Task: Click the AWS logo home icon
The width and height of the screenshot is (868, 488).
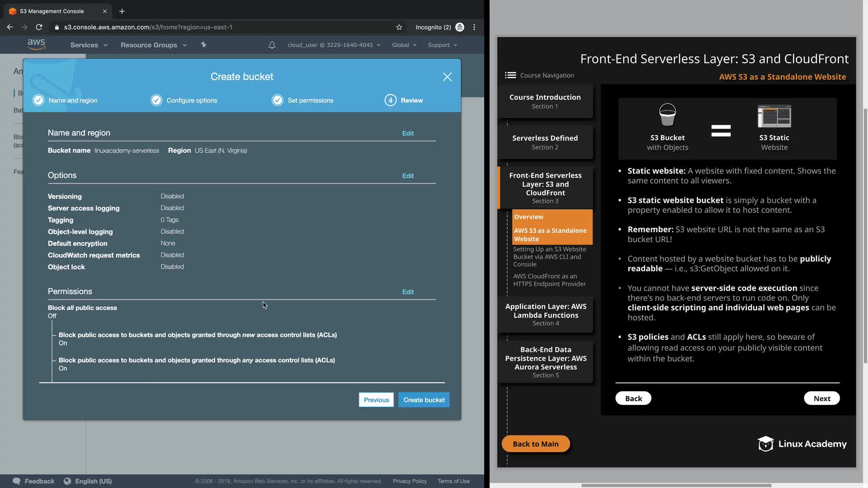Action: (36, 44)
